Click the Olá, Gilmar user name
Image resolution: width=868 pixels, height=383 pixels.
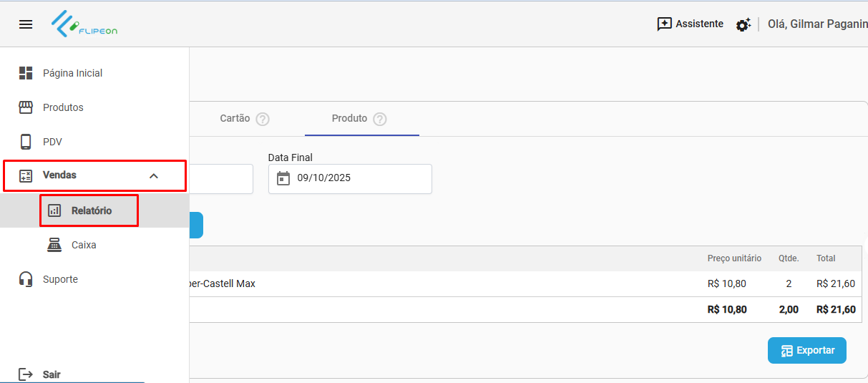click(816, 24)
